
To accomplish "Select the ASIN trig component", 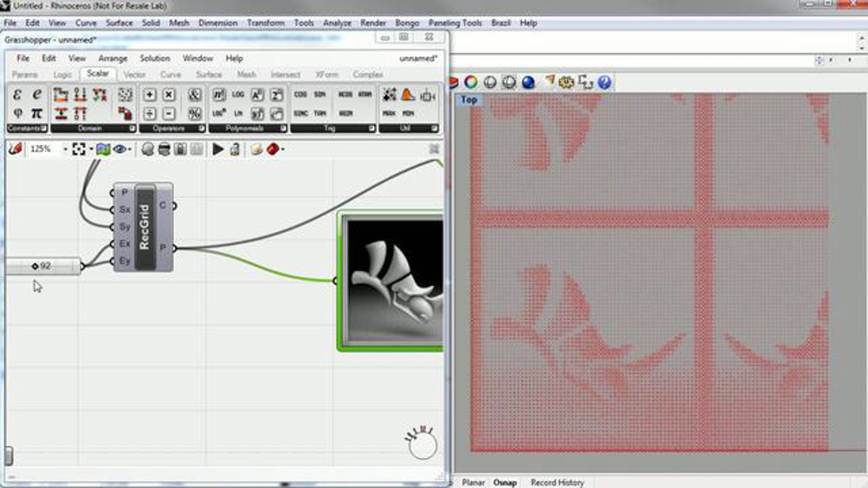I will 345,113.
